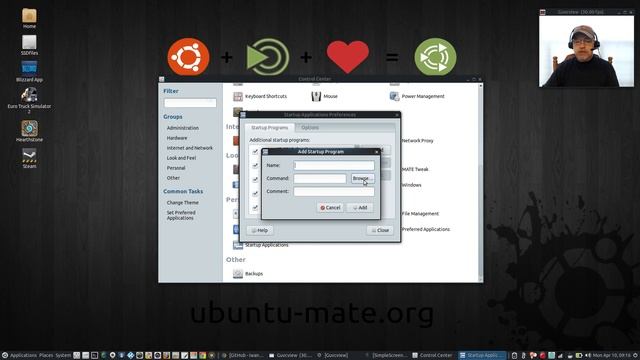This screenshot has width=640, height=360.
Task: Switch to GitHub task in the panel
Action: coord(244,356)
